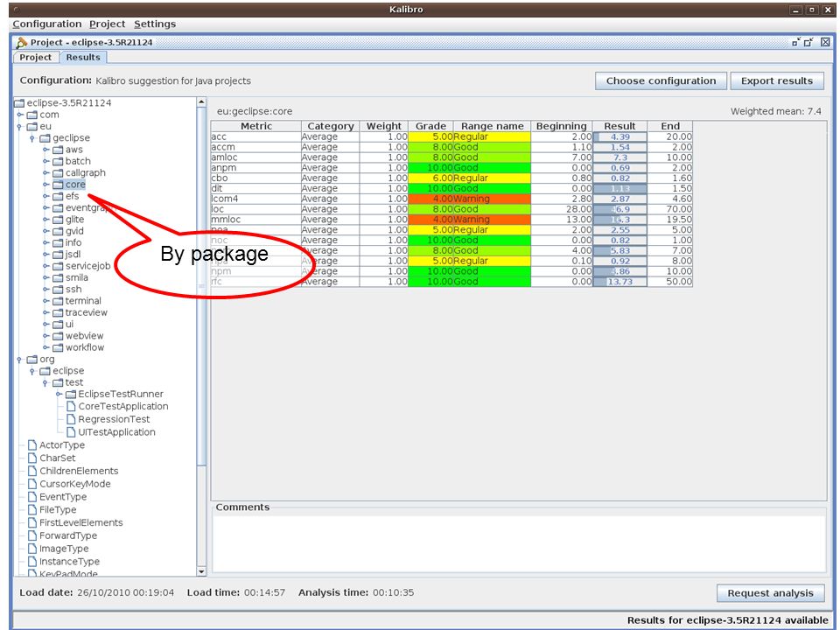Click the traceview folder icon
This screenshot has height=630, width=840.
[x=59, y=313]
